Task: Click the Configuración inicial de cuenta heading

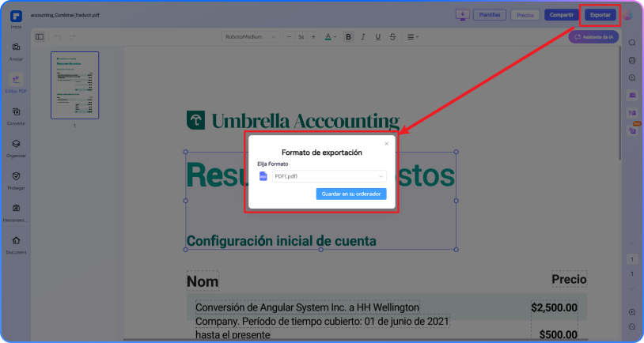Action: point(282,241)
